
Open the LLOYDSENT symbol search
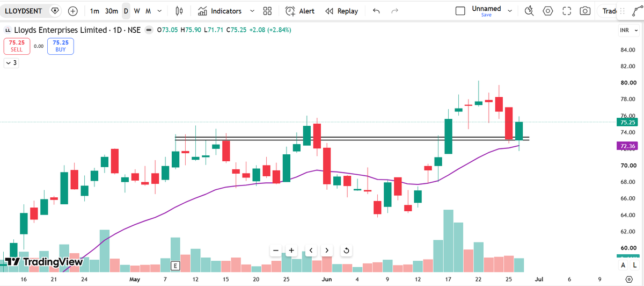coord(24,11)
